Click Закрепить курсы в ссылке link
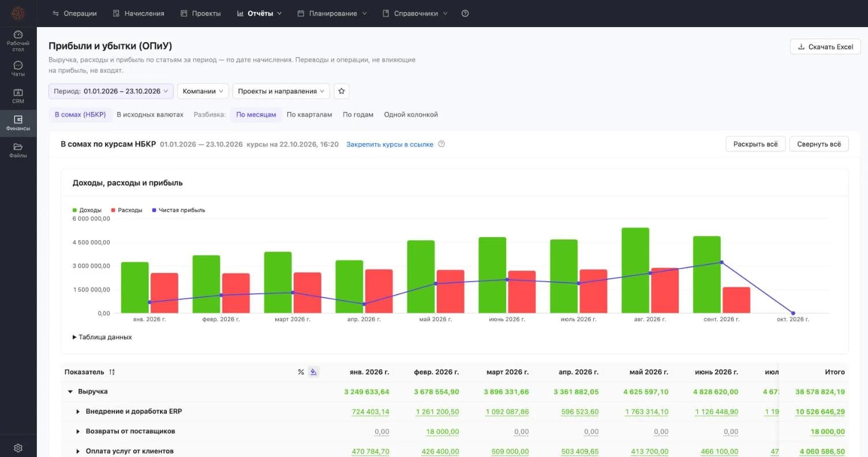The width and height of the screenshot is (868, 457). [x=390, y=144]
